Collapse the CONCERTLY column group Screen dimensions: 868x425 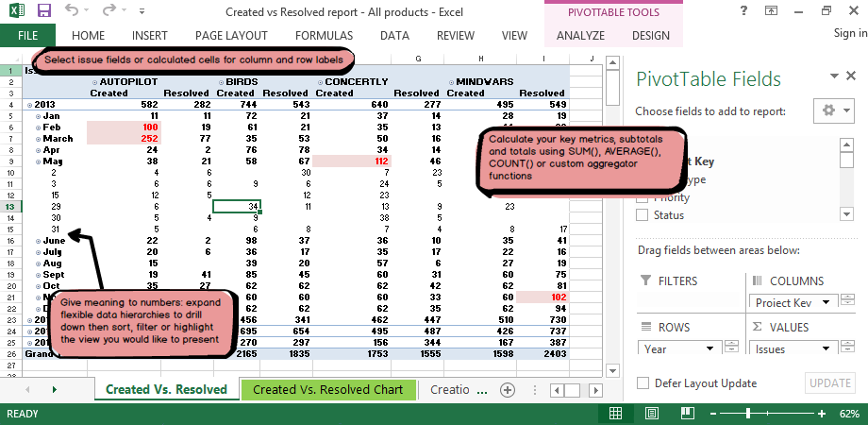(x=320, y=82)
